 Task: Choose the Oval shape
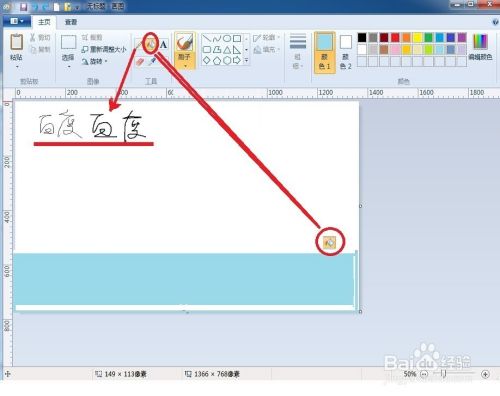[x=227, y=38]
